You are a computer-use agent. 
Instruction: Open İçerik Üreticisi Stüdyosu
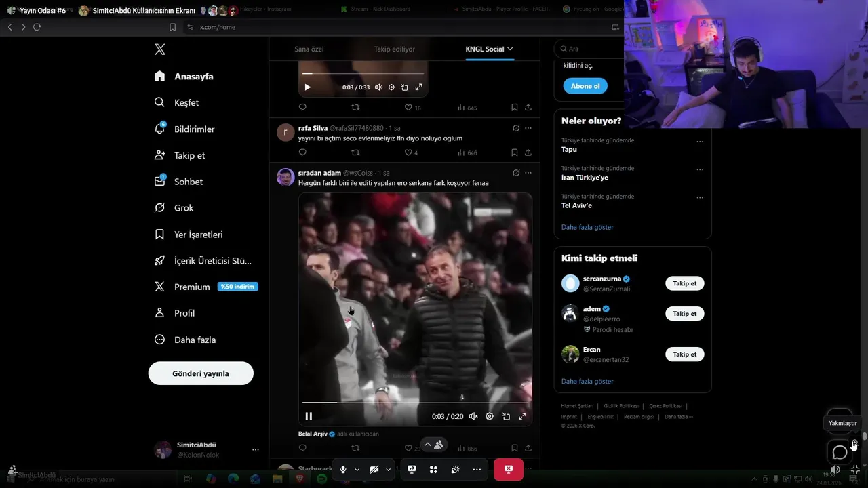[x=203, y=260]
